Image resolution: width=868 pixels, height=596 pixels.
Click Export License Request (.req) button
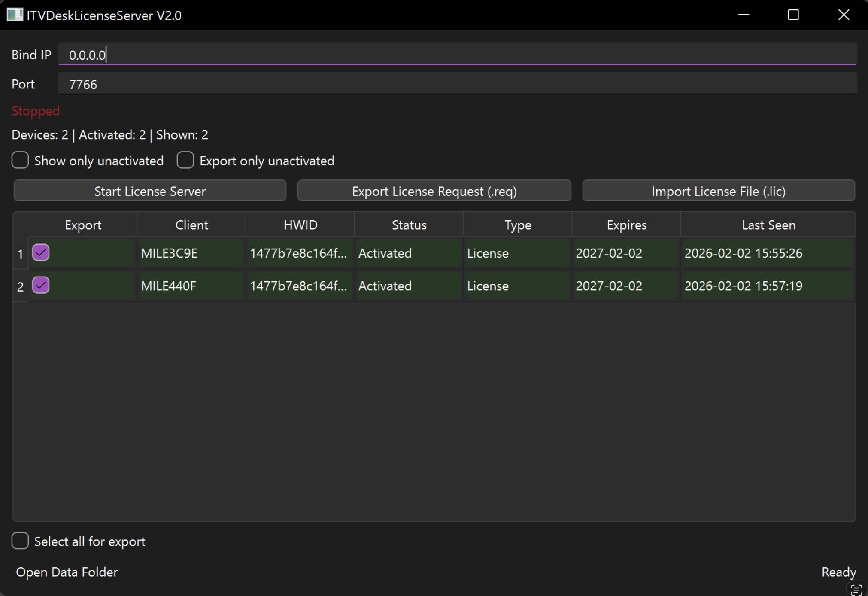point(434,191)
